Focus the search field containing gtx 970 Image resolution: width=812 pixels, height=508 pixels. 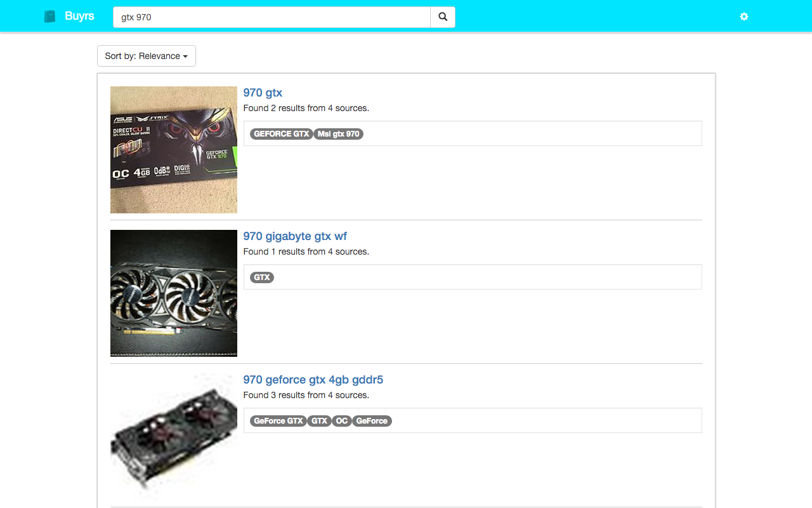coord(272,17)
